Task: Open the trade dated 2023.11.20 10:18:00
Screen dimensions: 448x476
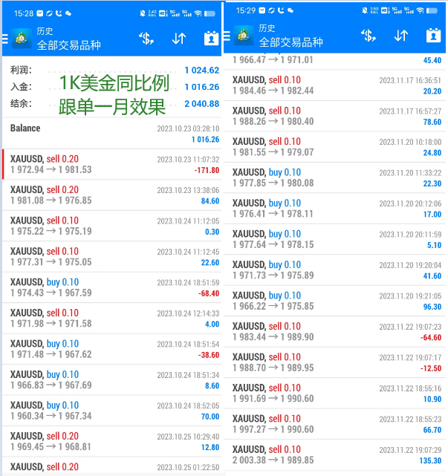Action: 335,147
